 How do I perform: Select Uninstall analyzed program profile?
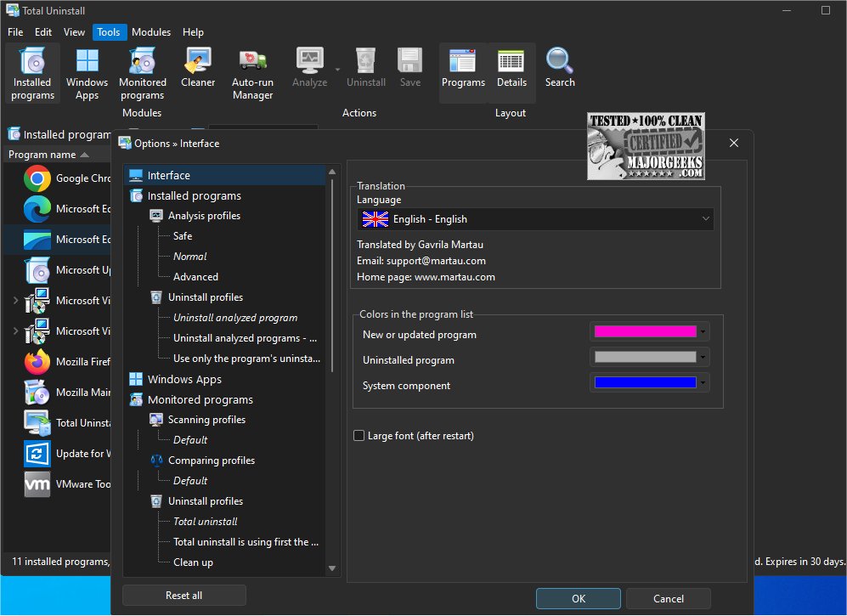point(235,318)
